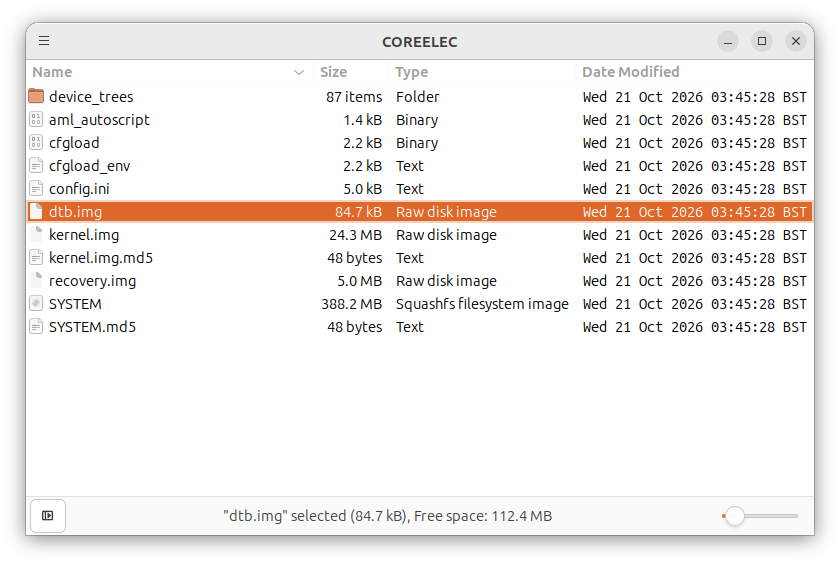
Task: Select the config.ini file name
Action: pyautogui.click(x=79, y=189)
